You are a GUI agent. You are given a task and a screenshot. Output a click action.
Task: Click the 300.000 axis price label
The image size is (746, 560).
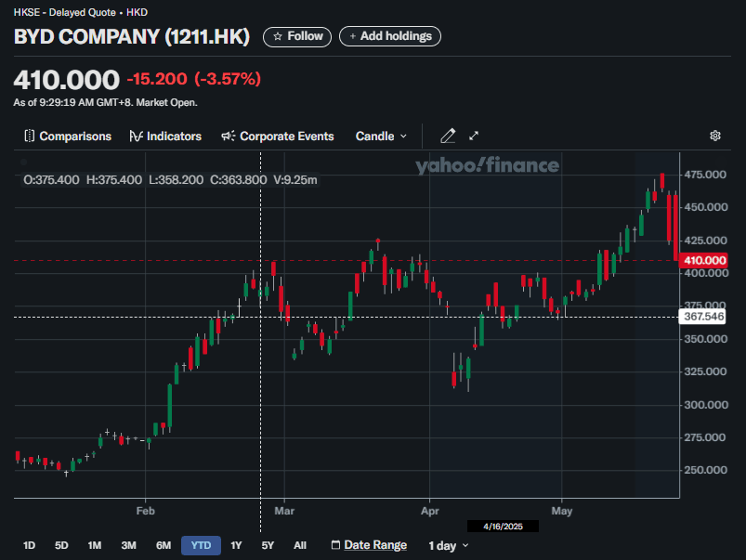pos(705,405)
